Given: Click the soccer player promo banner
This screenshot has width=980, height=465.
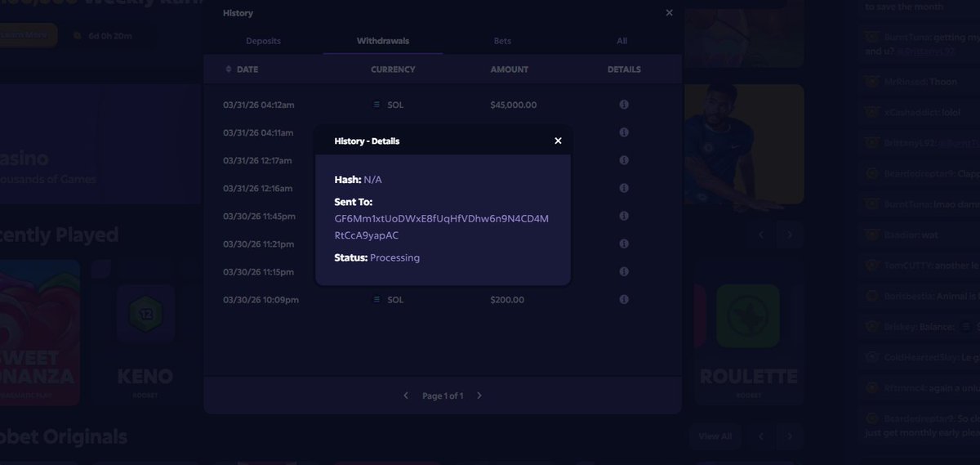Looking at the screenshot, I should pyautogui.click(x=743, y=145).
